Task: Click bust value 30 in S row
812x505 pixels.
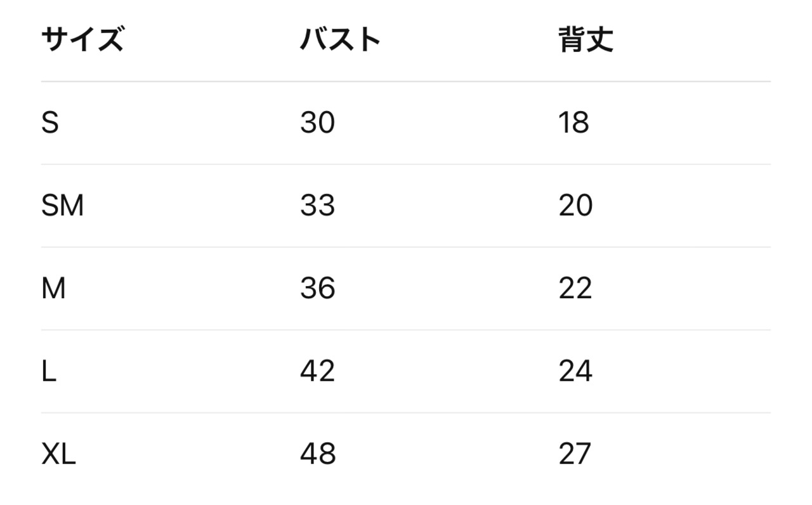Action: [x=317, y=122]
